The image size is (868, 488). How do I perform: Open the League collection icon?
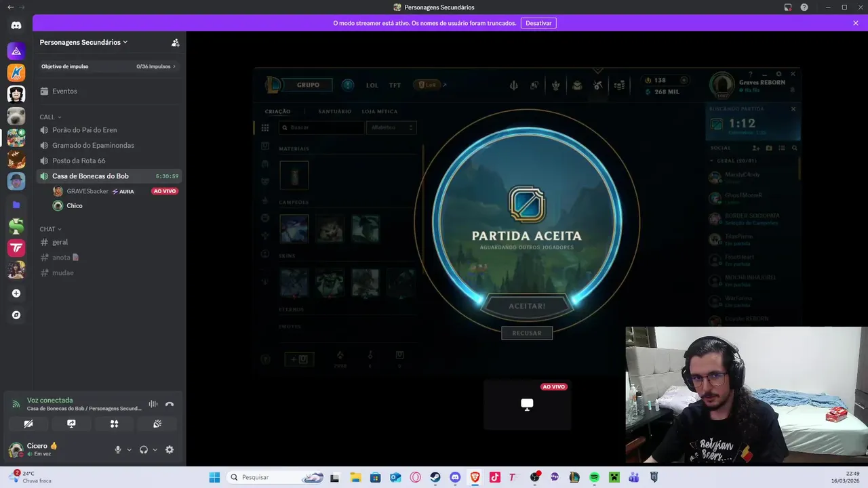click(x=577, y=85)
